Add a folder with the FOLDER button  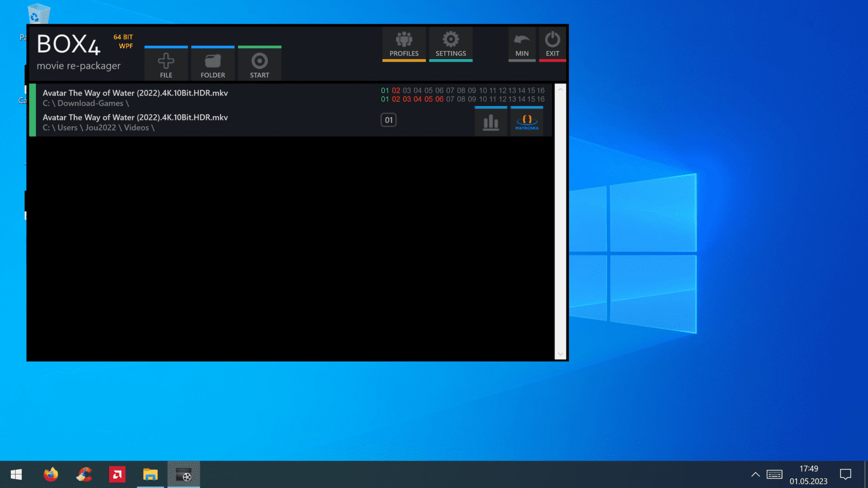tap(213, 64)
